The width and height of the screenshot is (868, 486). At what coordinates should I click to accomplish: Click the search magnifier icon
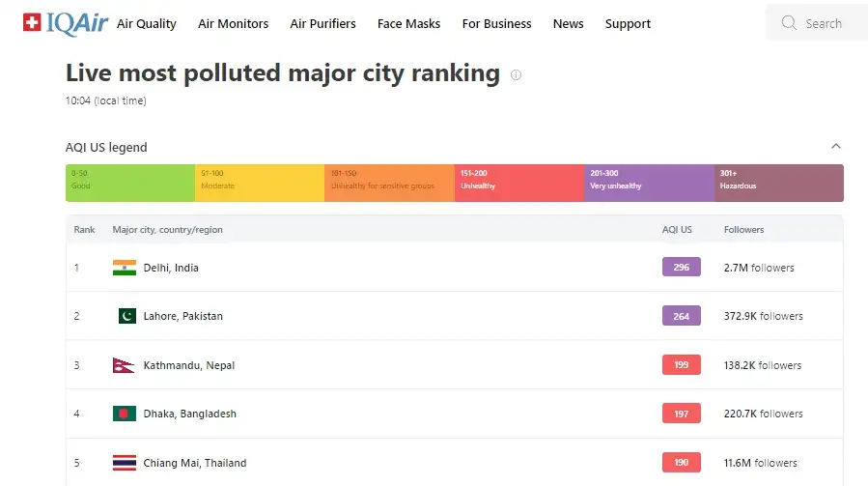(x=789, y=23)
